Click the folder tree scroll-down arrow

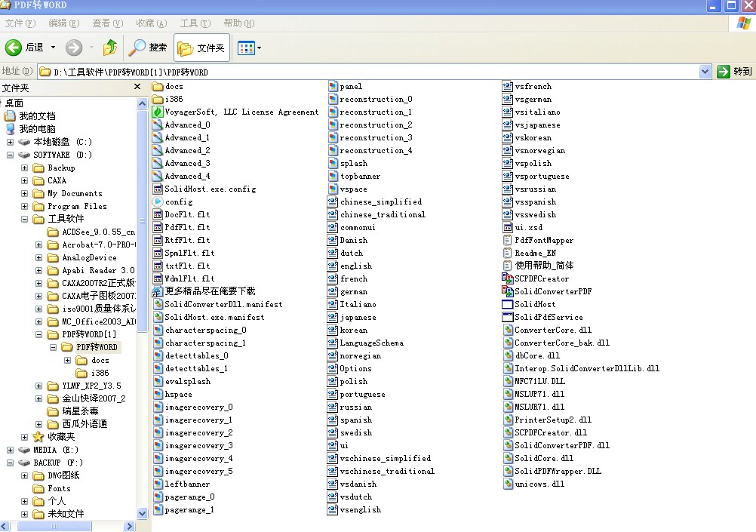pos(142,514)
